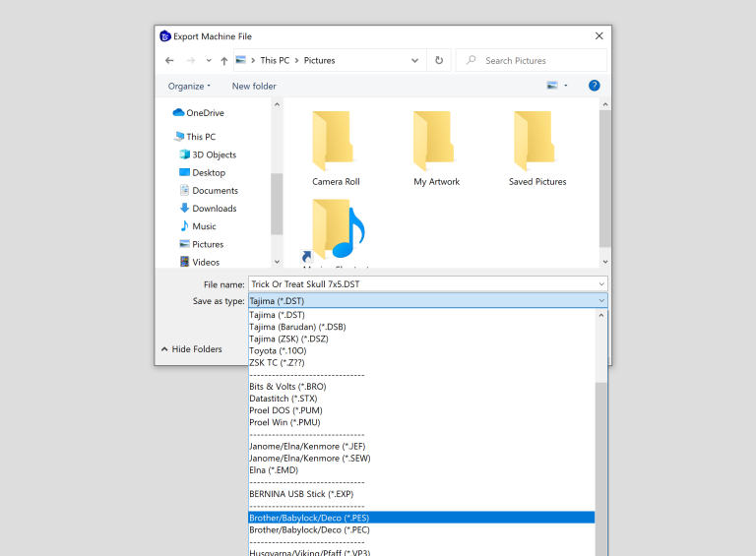Screen dimensions: 756x556
Task: Select This PC in the navigation pane
Action: point(195,137)
